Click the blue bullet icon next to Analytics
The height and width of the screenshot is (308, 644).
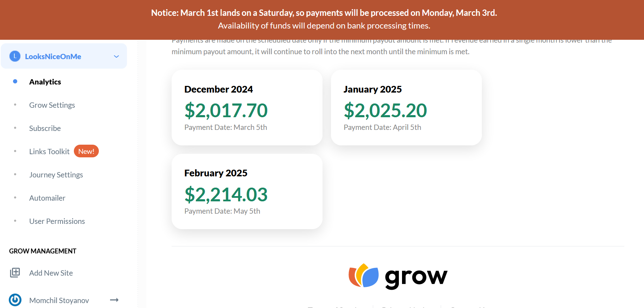pos(15,81)
